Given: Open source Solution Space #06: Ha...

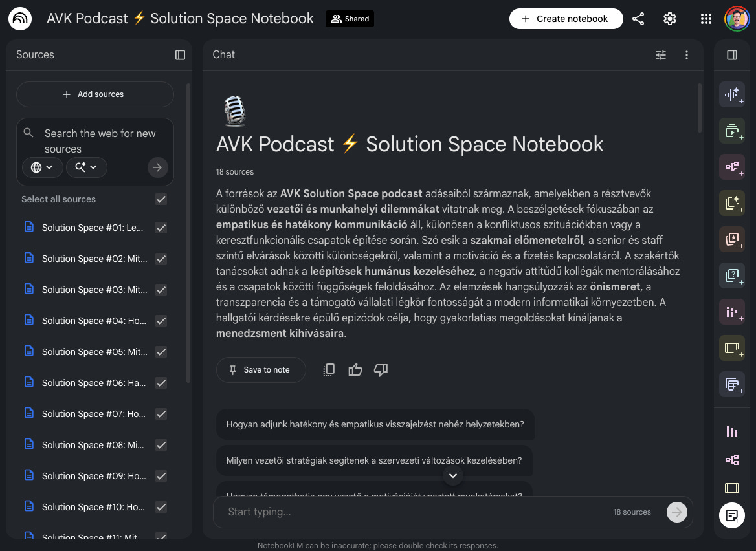Looking at the screenshot, I should coord(94,383).
